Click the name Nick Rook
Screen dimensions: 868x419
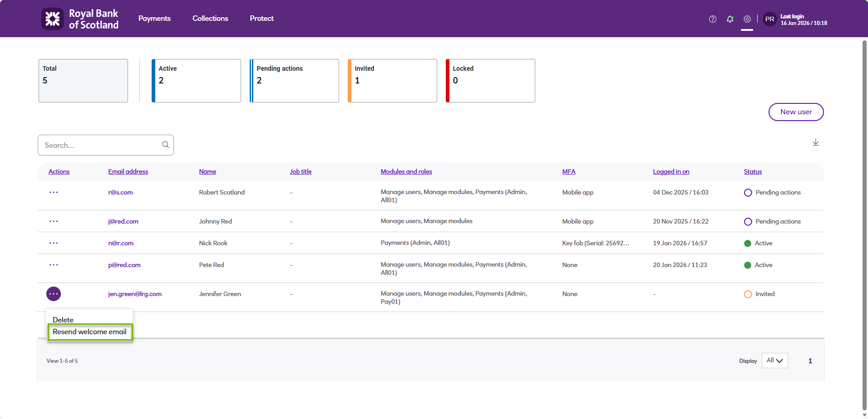tap(213, 243)
